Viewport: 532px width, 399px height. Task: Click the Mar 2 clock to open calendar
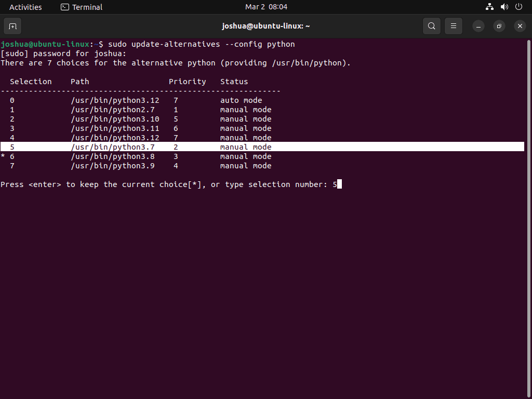(x=266, y=7)
